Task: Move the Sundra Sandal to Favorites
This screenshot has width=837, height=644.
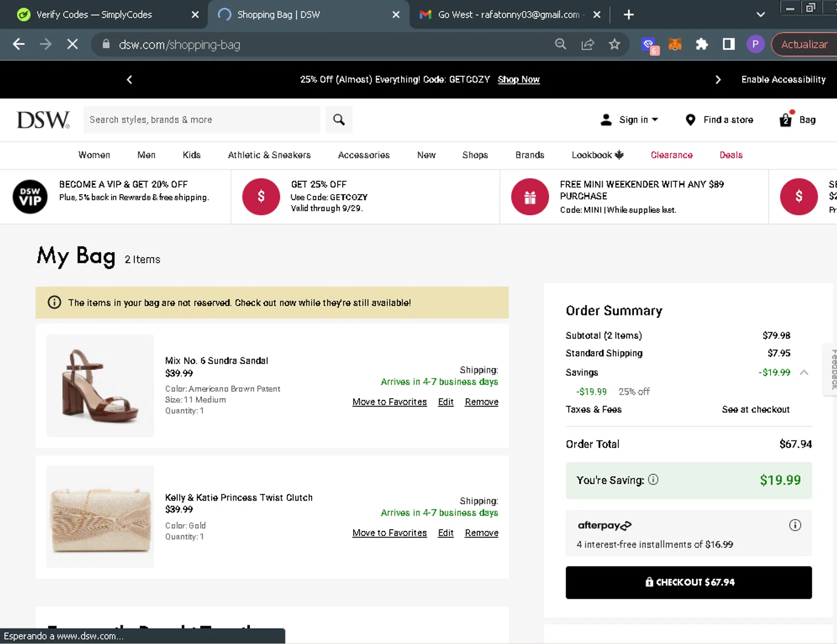Action: coord(389,402)
